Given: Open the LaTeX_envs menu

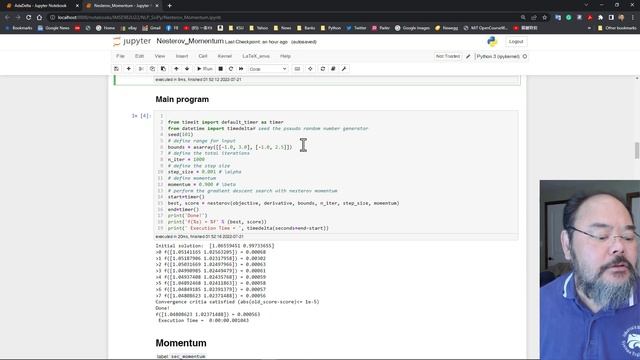Looking at the screenshot, I should 256,56.
